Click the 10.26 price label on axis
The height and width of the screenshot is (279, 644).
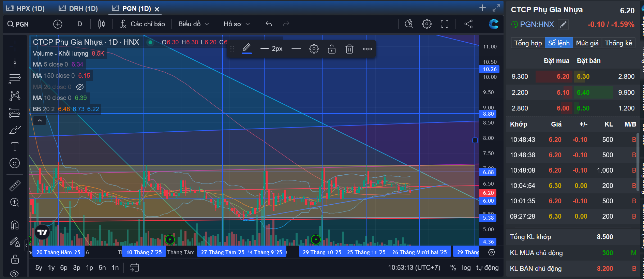tap(490, 69)
